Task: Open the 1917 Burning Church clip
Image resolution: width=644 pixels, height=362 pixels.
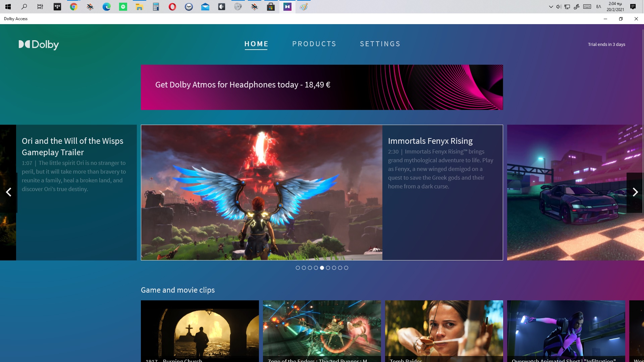Action: [200, 330]
